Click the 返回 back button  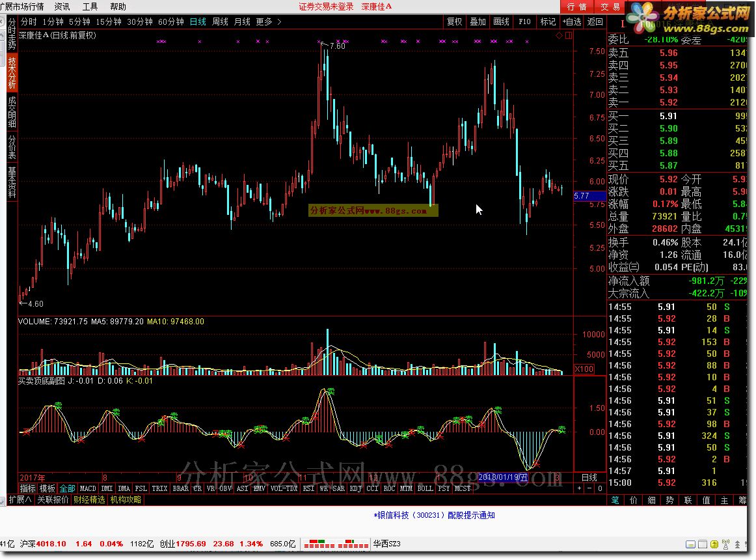[x=595, y=21]
